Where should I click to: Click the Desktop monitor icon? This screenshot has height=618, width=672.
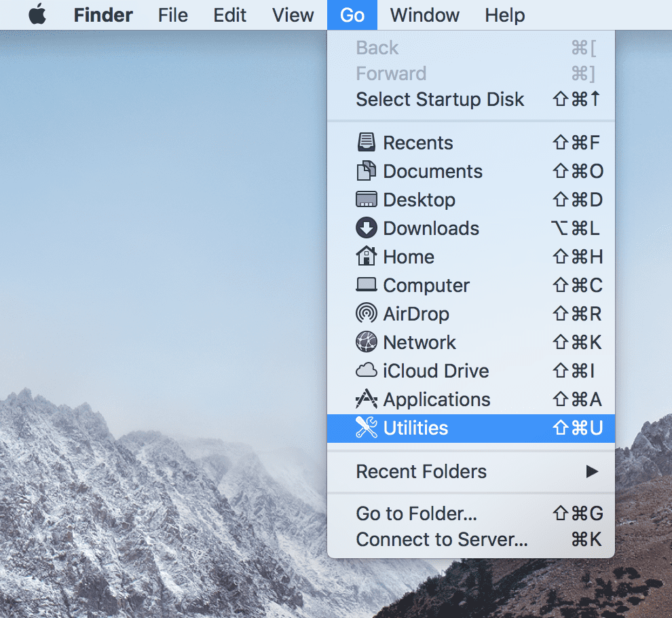[x=367, y=200]
